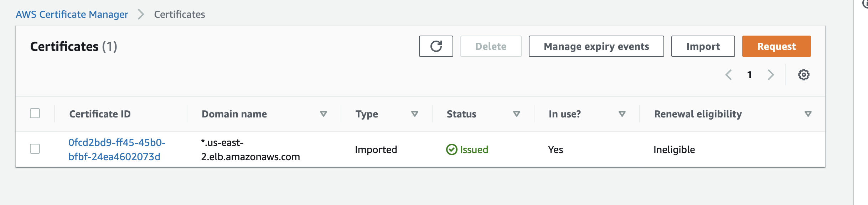The image size is (868, 205).
Task: Select the 0fcd2bd9 certificate row checkbox
Action: click(x=35, y=149)
